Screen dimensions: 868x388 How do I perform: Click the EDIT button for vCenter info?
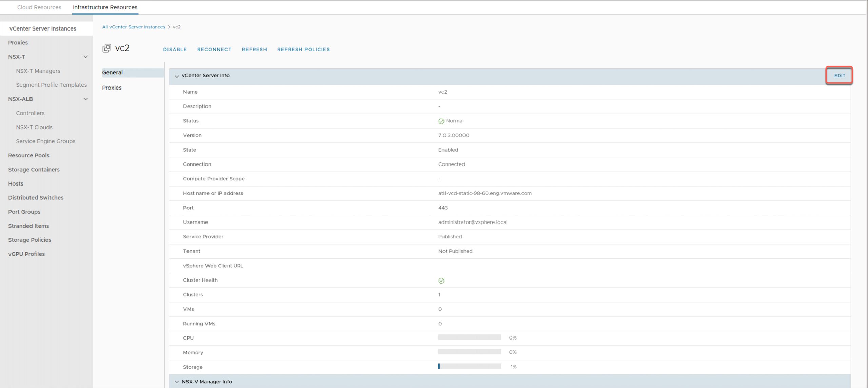click(x=839, y=75)
